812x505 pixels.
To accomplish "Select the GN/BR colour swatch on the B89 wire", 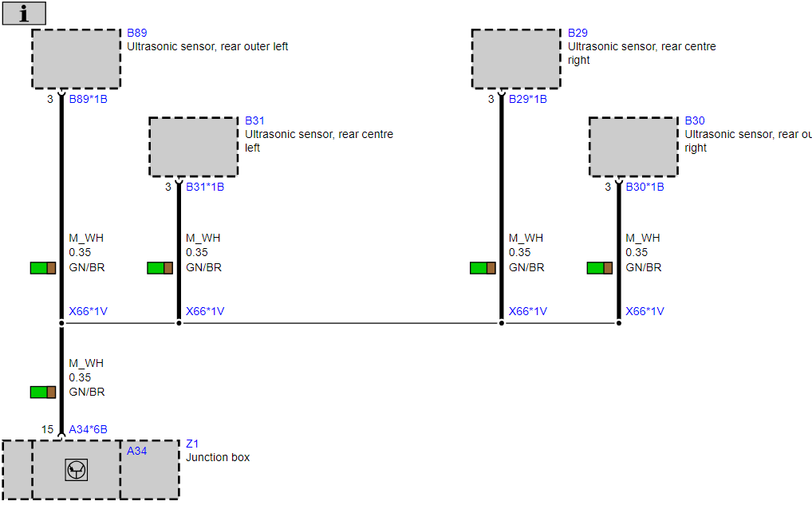I will pyautogui.click(x=43, y=268).
